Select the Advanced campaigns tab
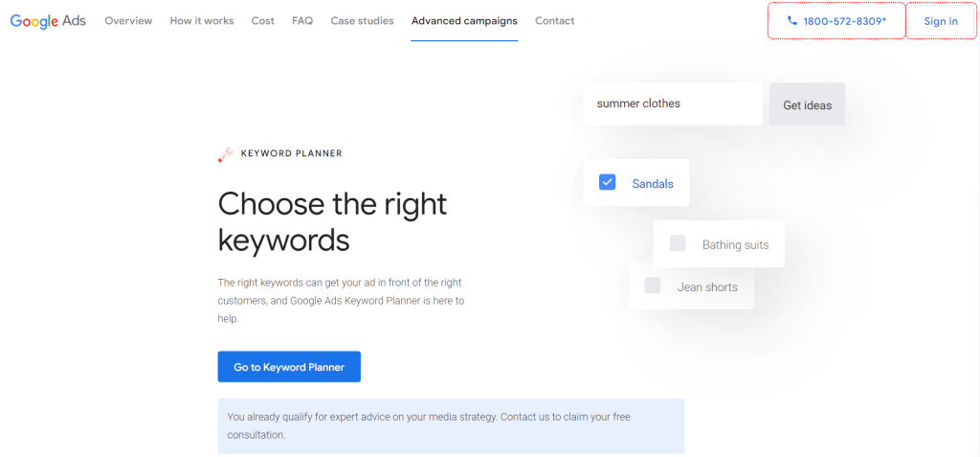 click(464, 21)
